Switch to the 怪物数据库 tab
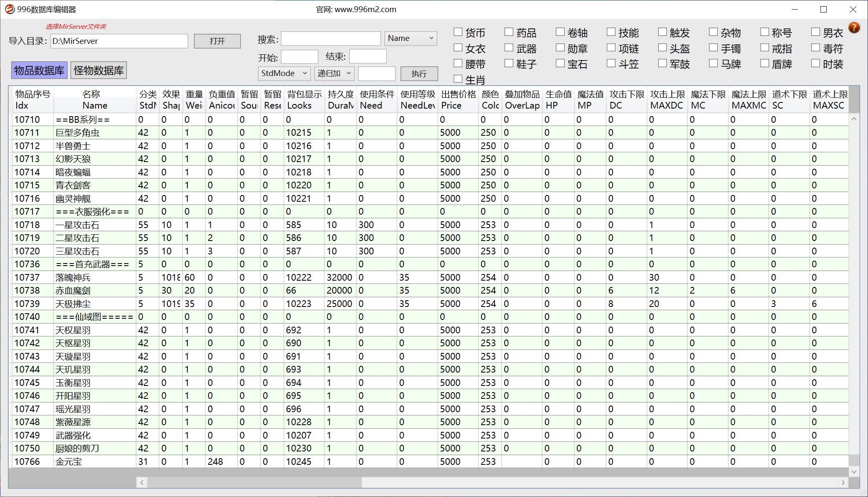Screen dimensions: 868x497 [99, 71]
